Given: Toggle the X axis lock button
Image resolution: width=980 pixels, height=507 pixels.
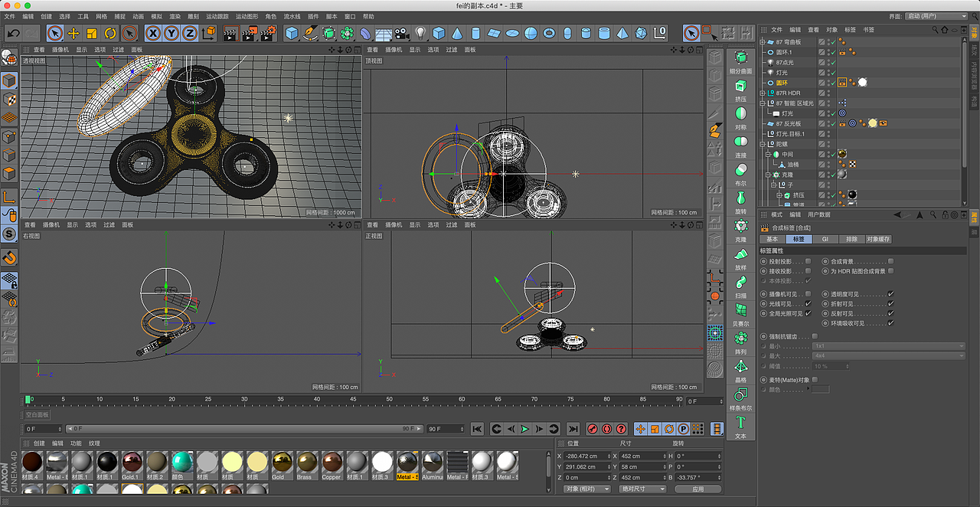Looking at the screenshot, I should [153, 33].
